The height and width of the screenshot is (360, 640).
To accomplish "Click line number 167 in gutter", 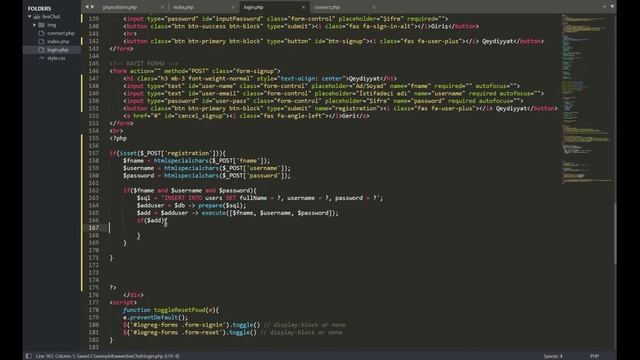I will point(93,228).
